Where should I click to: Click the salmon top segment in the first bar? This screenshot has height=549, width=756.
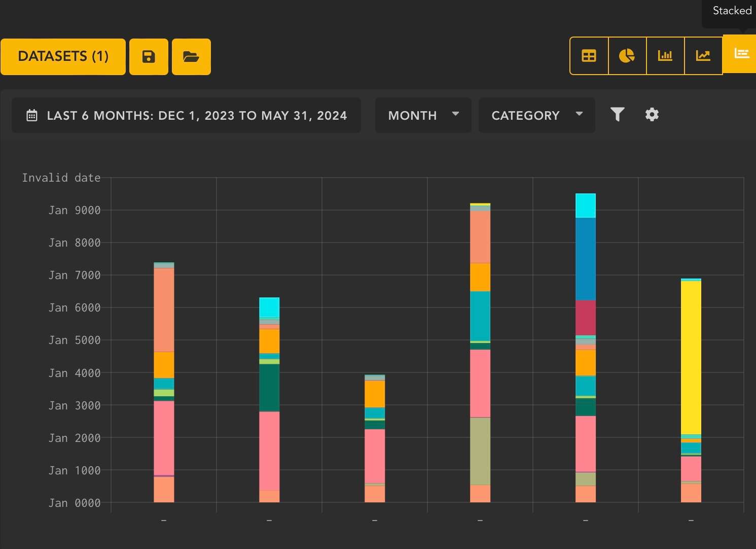[164, 310]
